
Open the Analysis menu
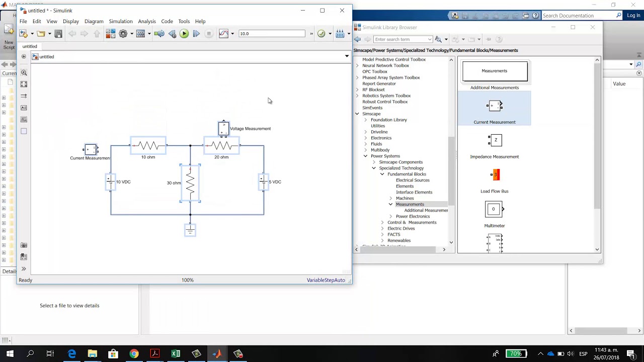pyautogui.click(x=147, y=21)
